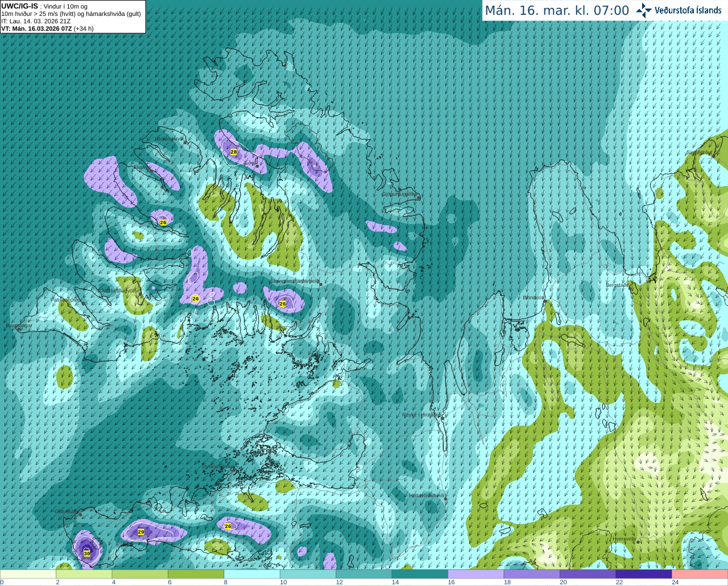The image size is (728, 586).
Task: Pick the 10–12 m/s legend swatch
Action: pos(308,574)
